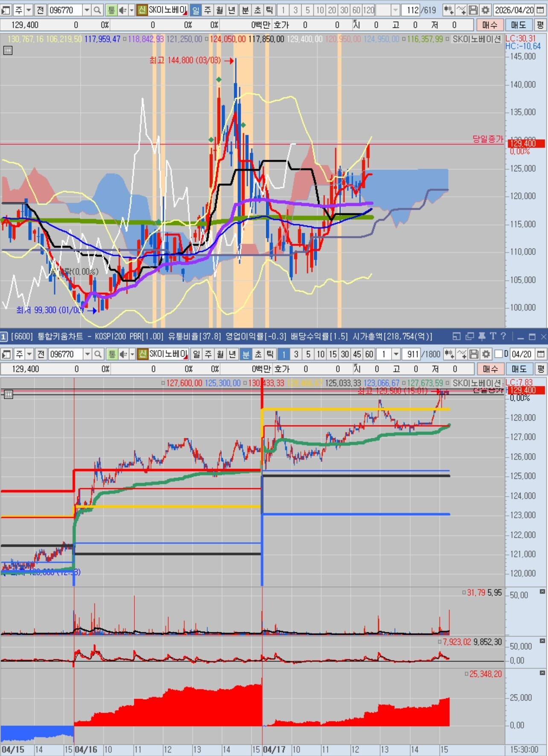548x756 pixels.
Task: Toggle 통 button in top toolbar
Action: coord(111,10)
